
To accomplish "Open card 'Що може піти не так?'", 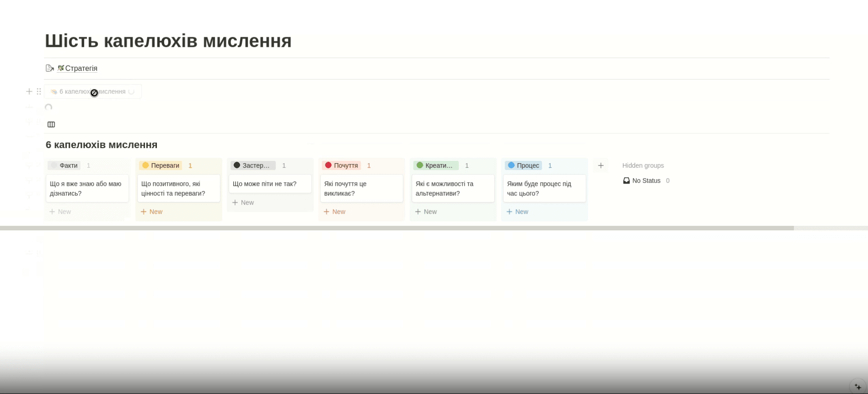I will tap(270, 184).
